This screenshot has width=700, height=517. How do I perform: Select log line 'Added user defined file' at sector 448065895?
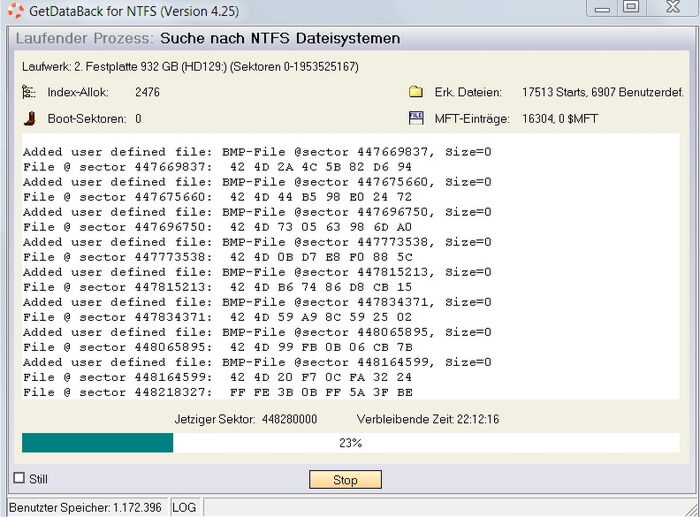coord(257,332)
